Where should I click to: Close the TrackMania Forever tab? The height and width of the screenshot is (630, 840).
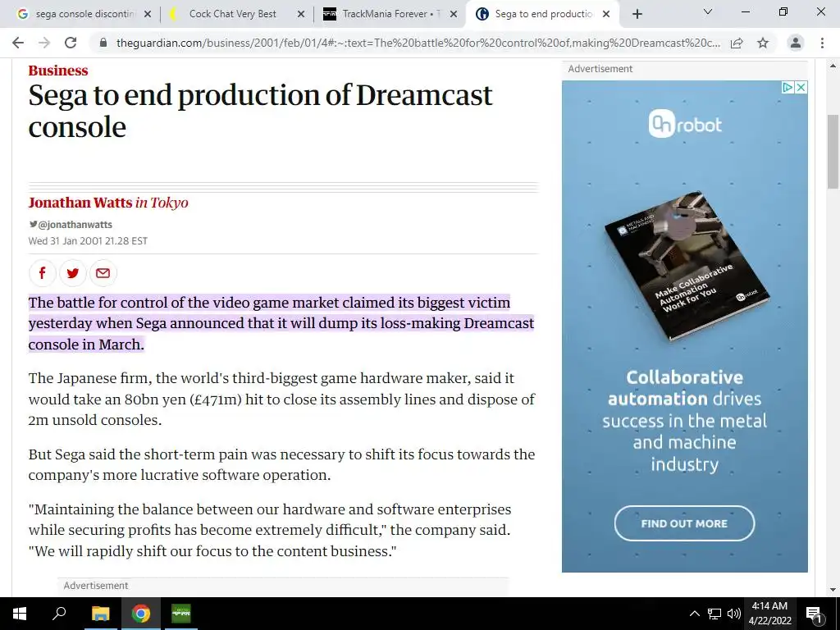454,14
